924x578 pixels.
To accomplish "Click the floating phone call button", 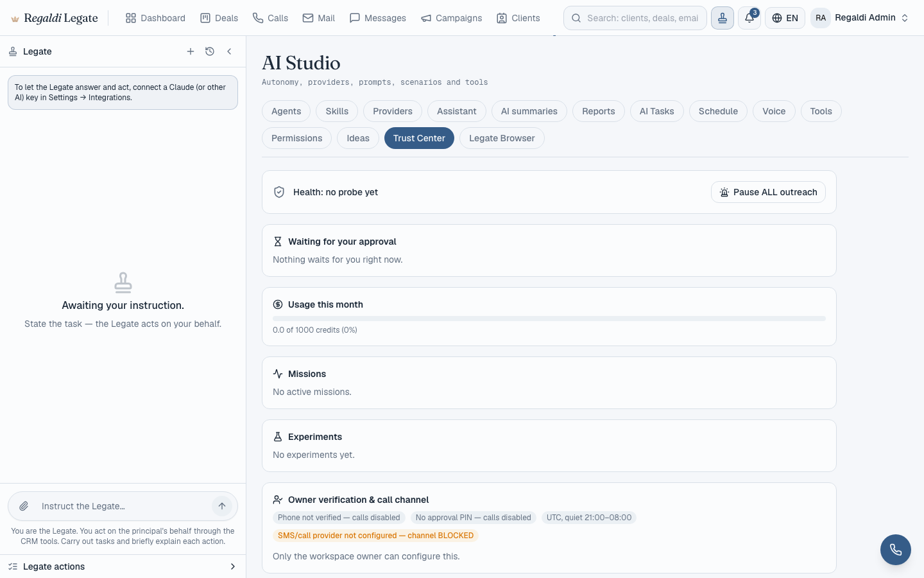I will tap(896, 550).
